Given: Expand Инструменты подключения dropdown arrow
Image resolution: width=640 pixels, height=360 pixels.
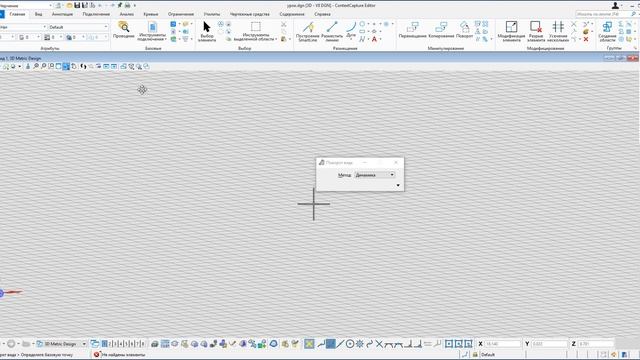Looking at the screenshot, I should [166, 39].
